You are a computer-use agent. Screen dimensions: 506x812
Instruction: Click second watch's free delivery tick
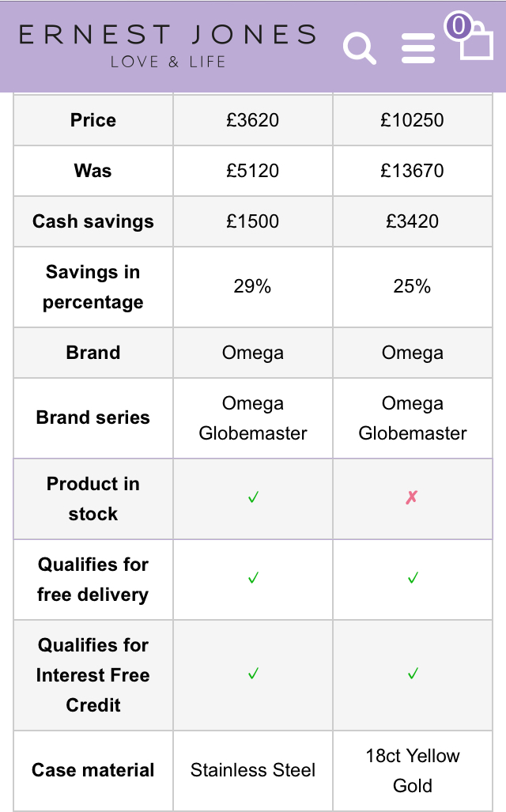pyautogui.click(x=412, y=579)
